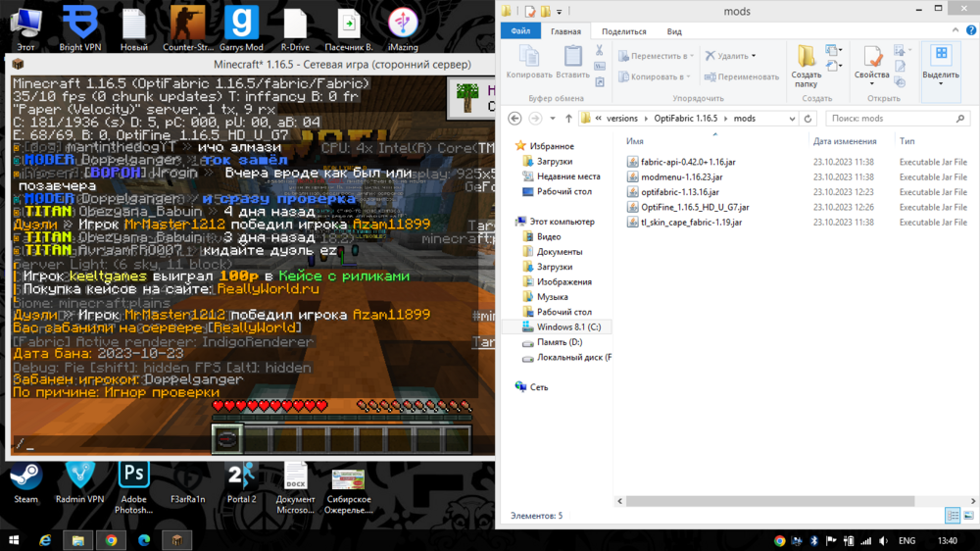The width and height of the screenshot is (980, 551).
Task: Click the ENG language indicator
Action: tap(906, 541)
